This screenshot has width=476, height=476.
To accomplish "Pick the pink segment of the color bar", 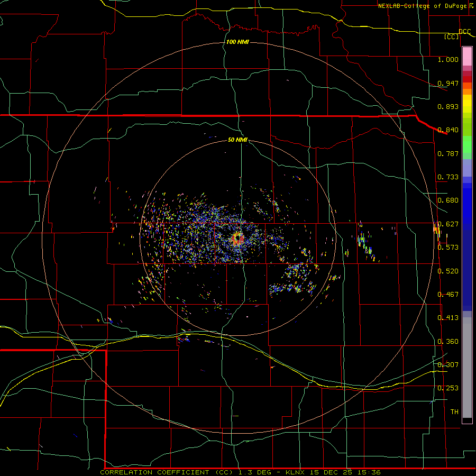I will (467, 57).
